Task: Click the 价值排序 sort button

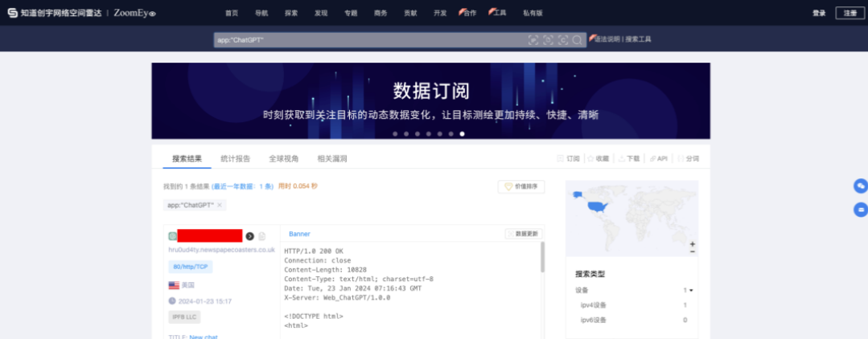Action: coord(521,187)
